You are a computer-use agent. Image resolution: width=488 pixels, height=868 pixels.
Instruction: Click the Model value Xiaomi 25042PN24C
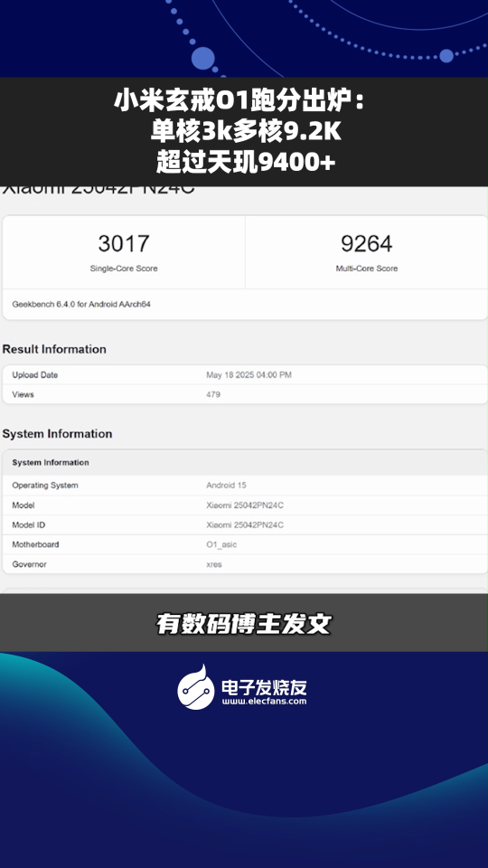tap(245, 505)
